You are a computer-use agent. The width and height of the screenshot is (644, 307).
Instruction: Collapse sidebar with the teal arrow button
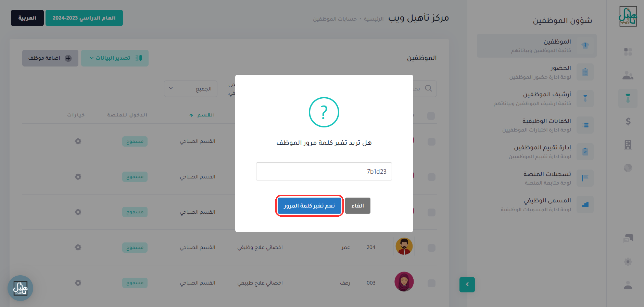coord(467,285)
